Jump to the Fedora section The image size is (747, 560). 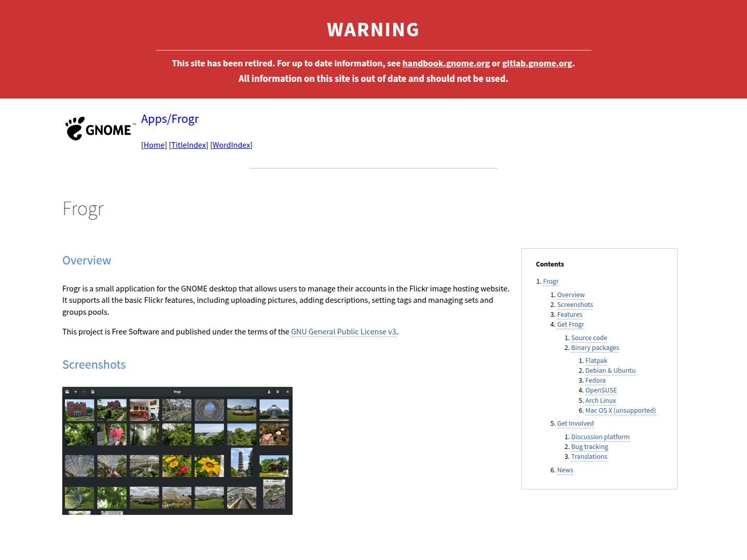(595, 381)
